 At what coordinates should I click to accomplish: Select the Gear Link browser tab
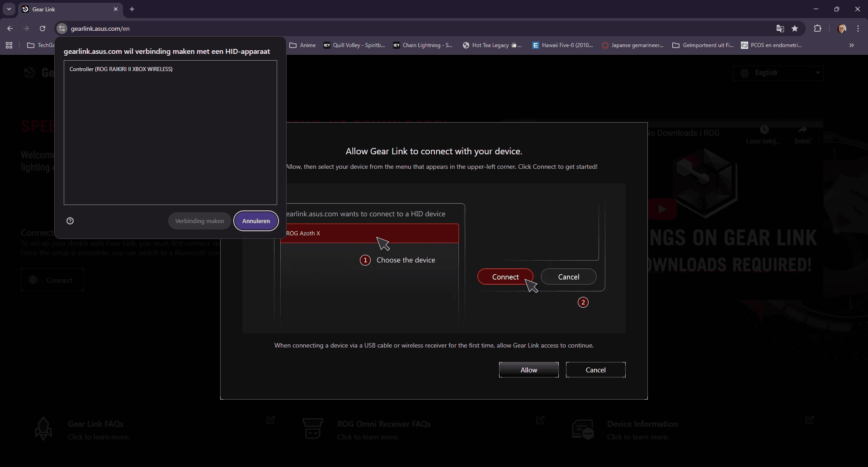68,9
